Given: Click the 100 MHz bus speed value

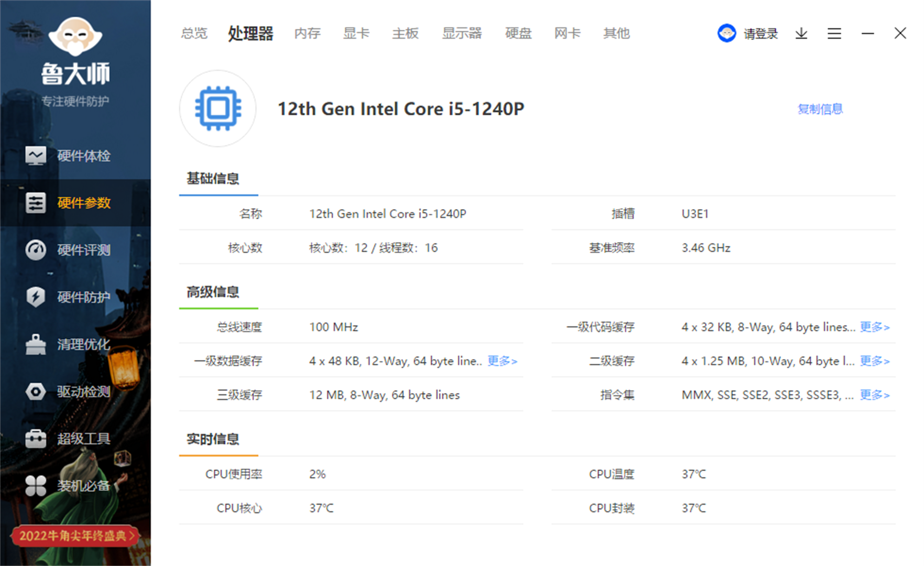Looking at the screenshot, I should coord(334,327).
